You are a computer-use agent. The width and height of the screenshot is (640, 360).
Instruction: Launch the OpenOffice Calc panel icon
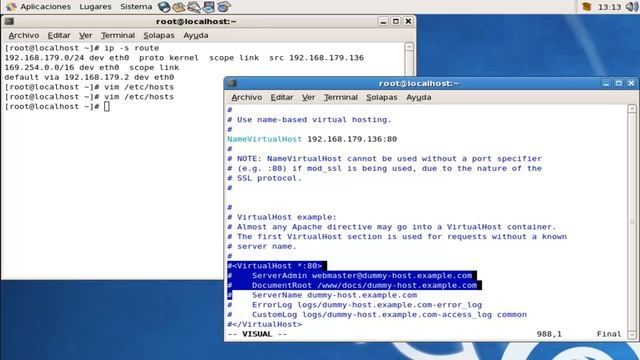pos(223,7)
